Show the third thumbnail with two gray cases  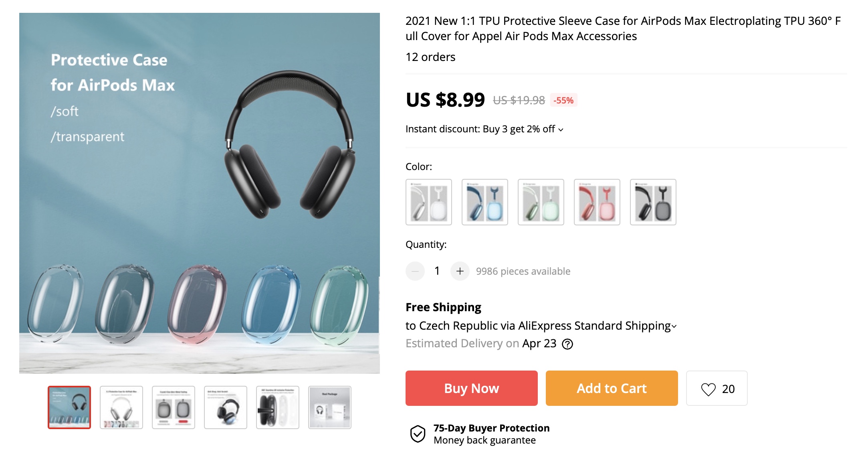click(174, 407)
